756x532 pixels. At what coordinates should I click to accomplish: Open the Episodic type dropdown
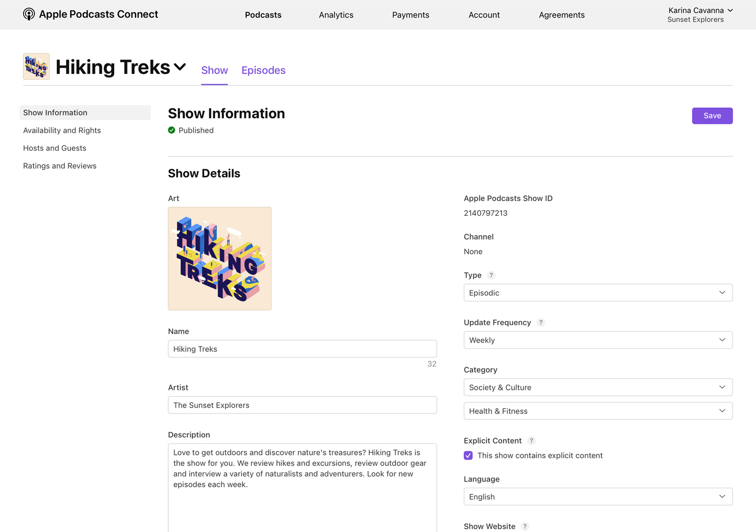pyautogui.click(x=598, y=292)
